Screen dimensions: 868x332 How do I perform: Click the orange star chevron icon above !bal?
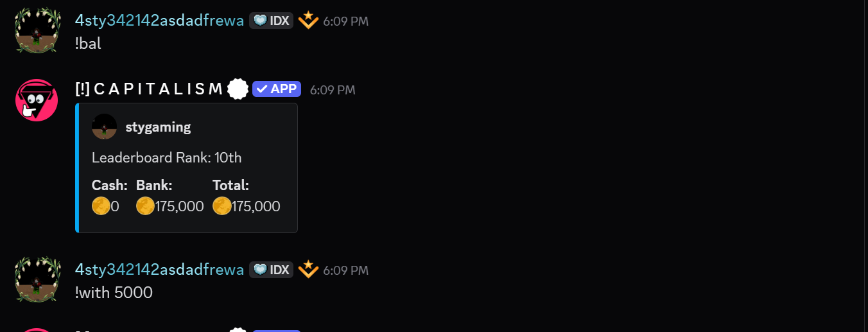point(308,21)
